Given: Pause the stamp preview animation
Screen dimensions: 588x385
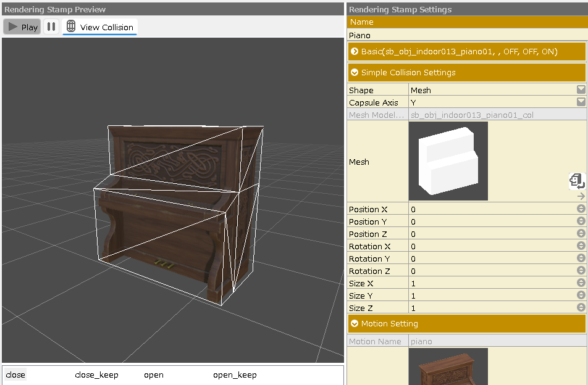Looking at the screenshot, I should click(51, 27).
